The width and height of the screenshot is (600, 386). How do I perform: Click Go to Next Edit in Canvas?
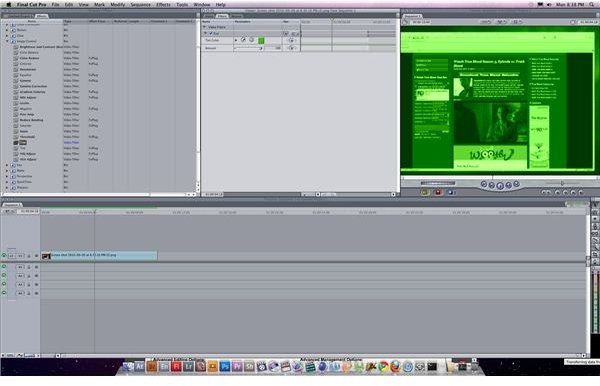[x=517, y=184]
